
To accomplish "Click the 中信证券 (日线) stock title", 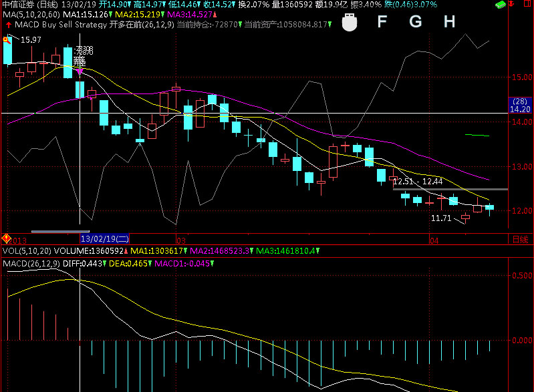I will click(30, 5).
